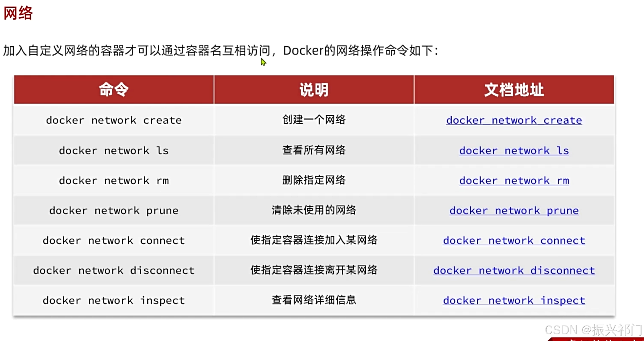This screenshot has height=341, width=644.
Task: Select the docker network prune command cell
Action: click(114, 211)
